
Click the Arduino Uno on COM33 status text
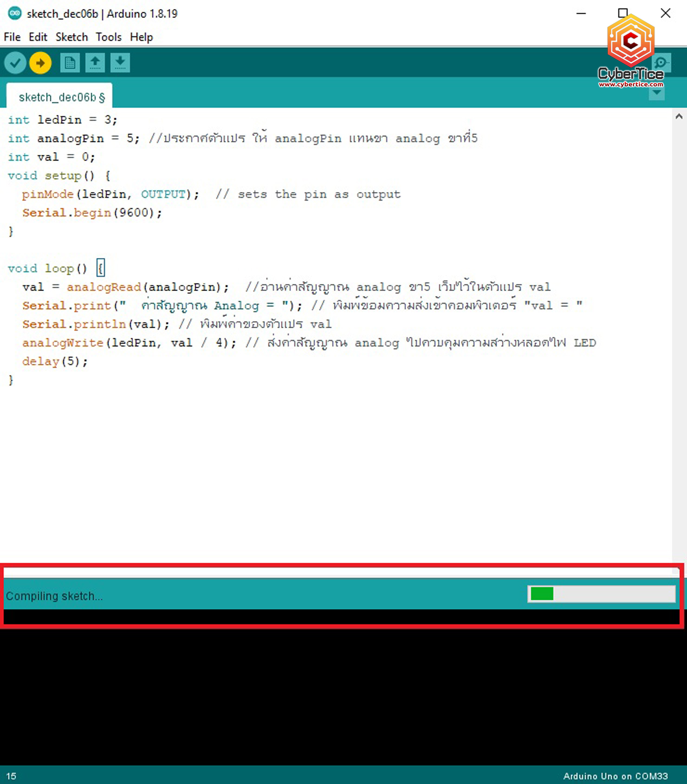click(615, 776)
